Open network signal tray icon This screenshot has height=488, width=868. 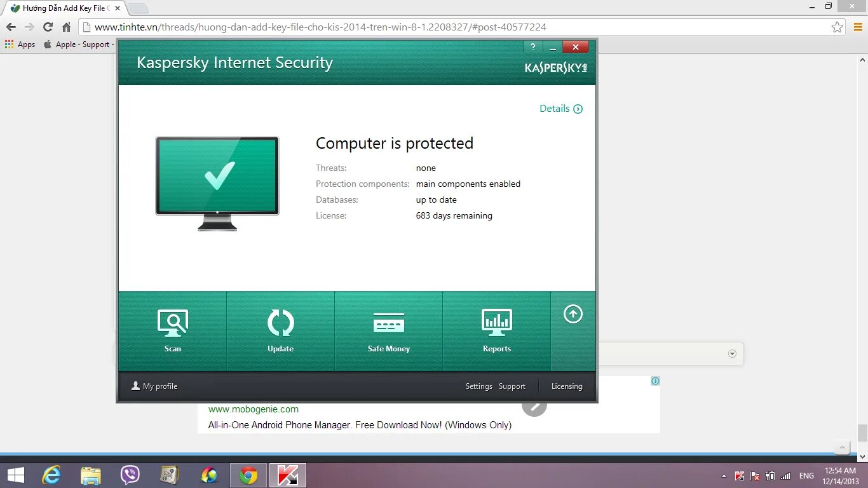(785, 476)
